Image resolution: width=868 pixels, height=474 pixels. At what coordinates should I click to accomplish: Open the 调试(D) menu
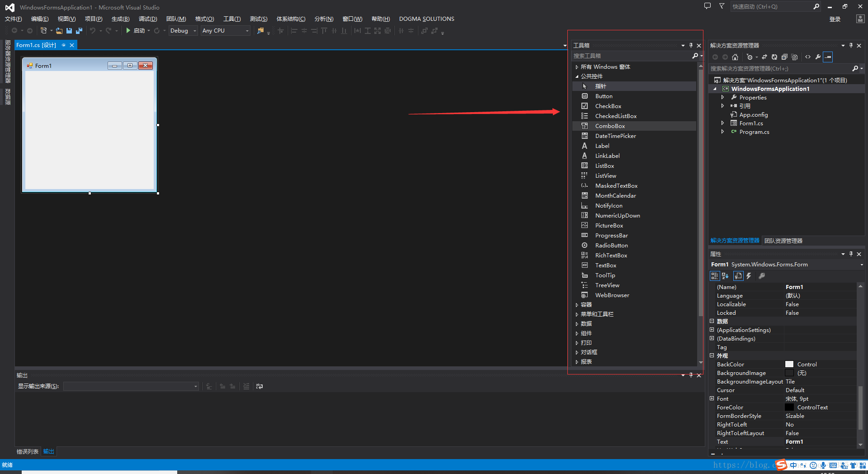(x=147, y=19)
